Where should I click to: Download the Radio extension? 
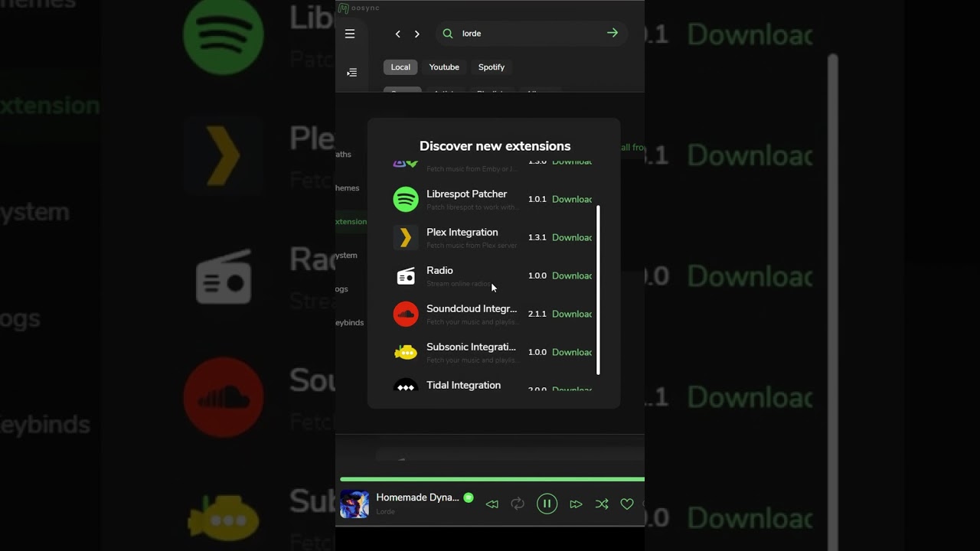click(x=572, y=275)
